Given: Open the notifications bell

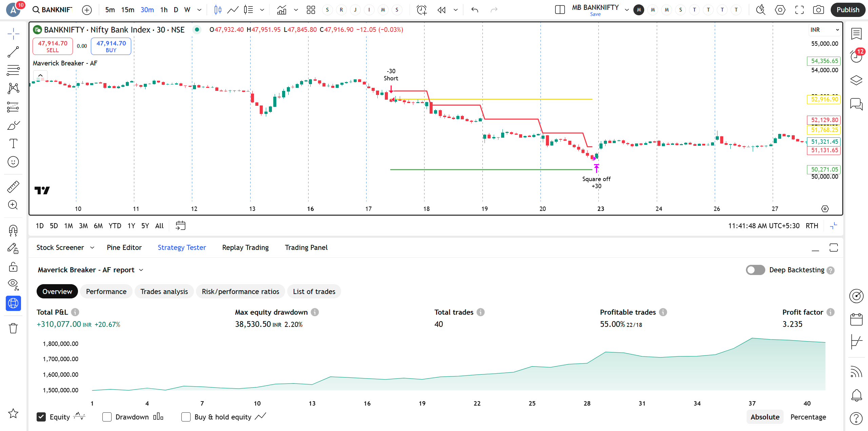Looking at the screenshot, I should click(x=856, y=395).
